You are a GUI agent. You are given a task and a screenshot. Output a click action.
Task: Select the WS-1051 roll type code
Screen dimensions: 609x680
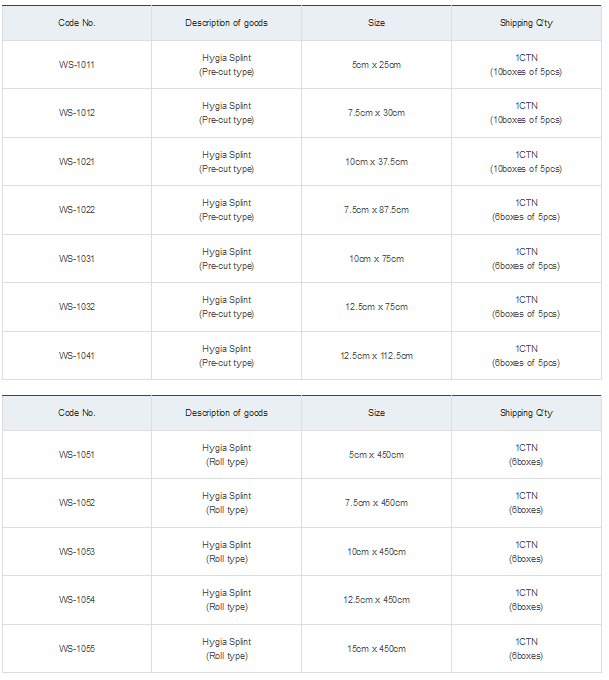coord(76,455)
